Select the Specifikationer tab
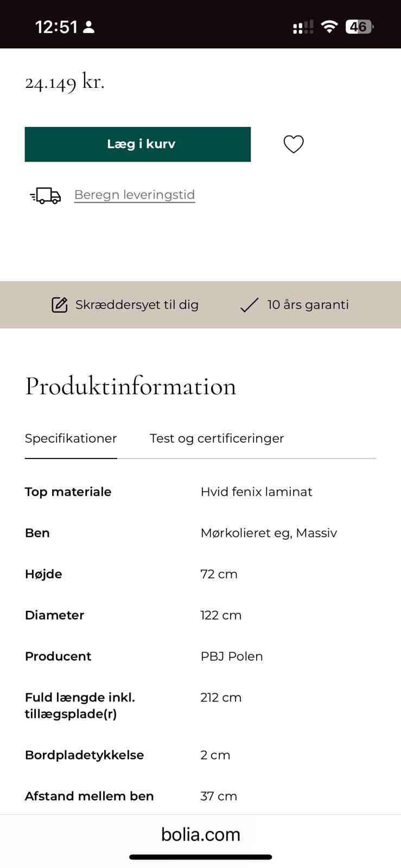 click(x=71, y=438)
